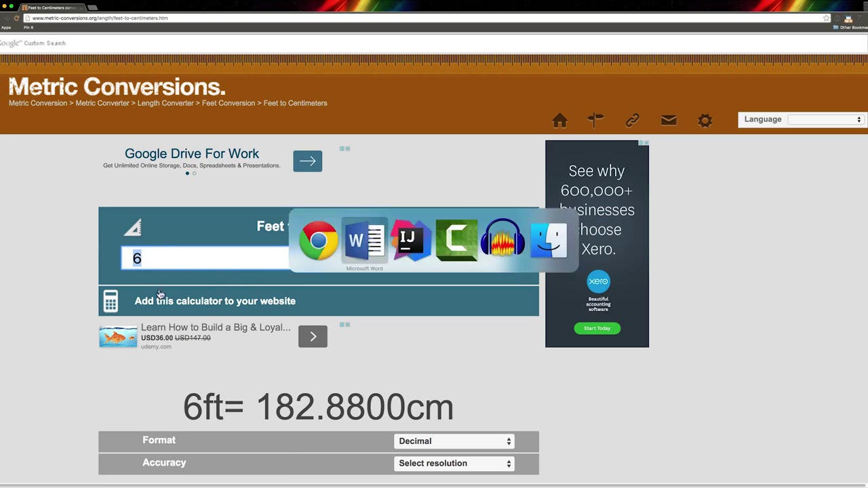
Task: Switch to Google Chrome in app switcher
Action: click(319, 240)
